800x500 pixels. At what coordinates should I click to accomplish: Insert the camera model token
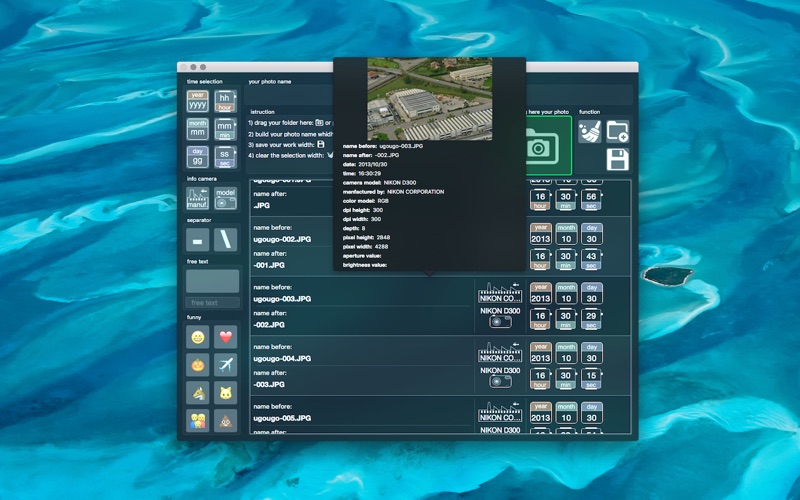[226, 197]
